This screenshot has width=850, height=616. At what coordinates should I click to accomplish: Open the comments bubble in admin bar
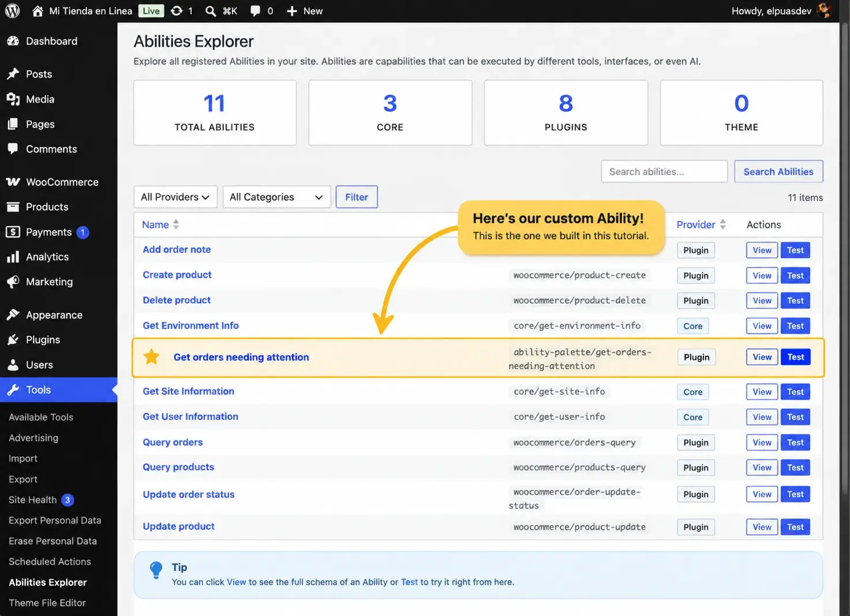point(255,11)
